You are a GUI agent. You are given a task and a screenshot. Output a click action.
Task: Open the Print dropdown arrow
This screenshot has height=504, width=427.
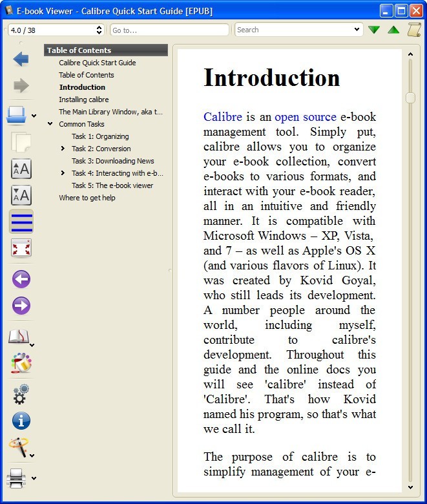pyautogui.click(x=34, y=478)
